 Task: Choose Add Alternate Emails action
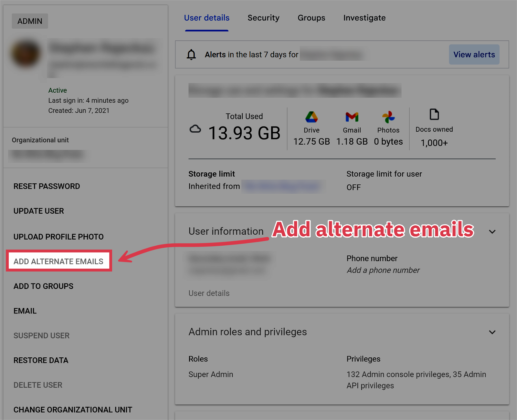coord(58,261)
